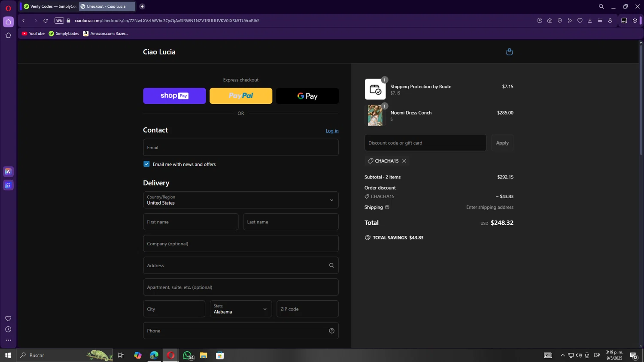Open the ad blocker shield icon

click(560, 21)
